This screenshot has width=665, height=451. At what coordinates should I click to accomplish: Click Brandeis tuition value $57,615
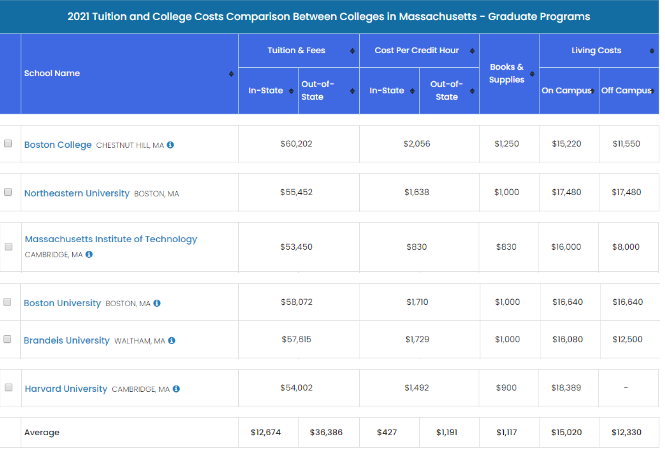pos(296,339)
